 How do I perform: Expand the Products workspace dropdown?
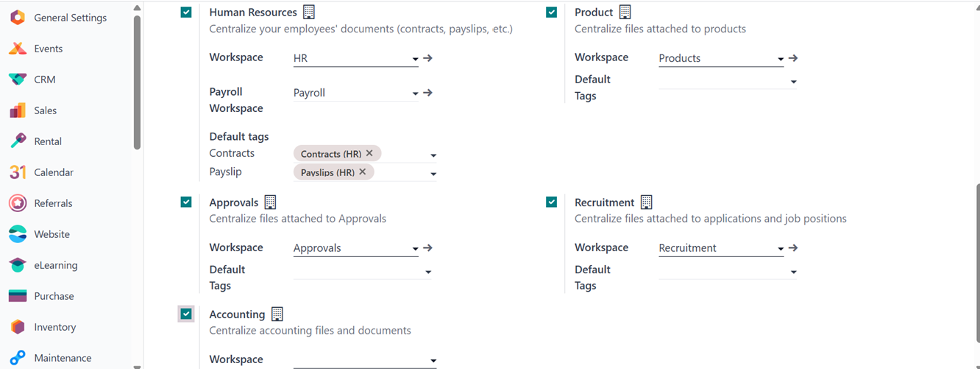click(781, 59)
